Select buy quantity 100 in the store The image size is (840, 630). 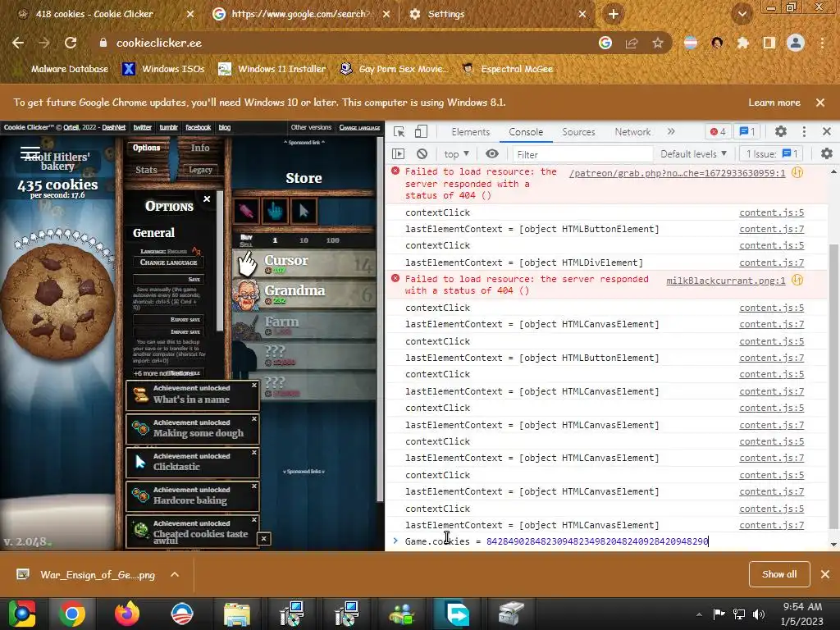click(333, 240)
